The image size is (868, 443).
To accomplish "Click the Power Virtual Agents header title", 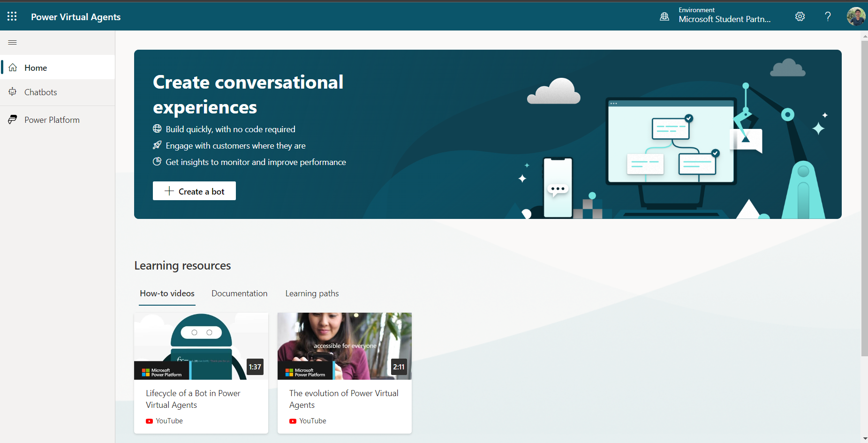I will (76, 17).
